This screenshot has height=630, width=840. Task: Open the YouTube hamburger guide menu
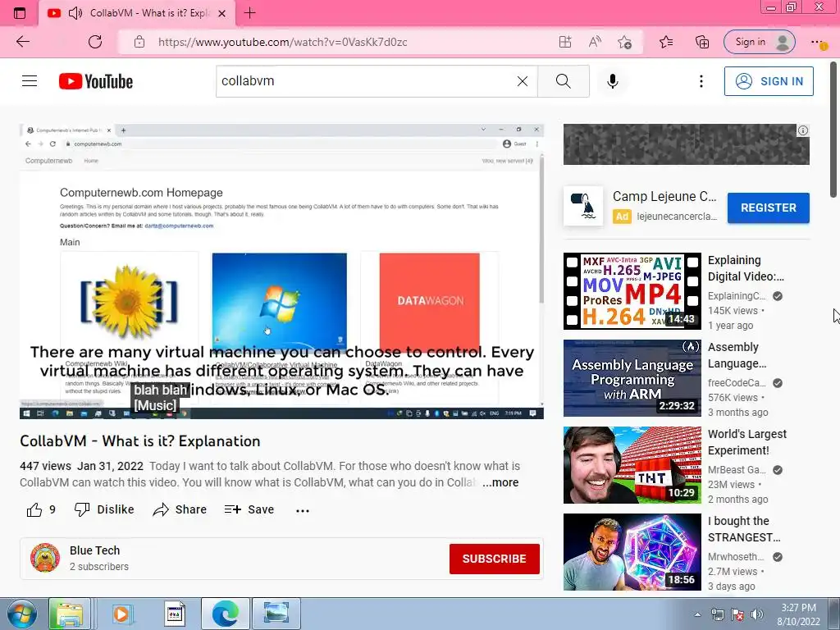pyautogui.click(x=30, y=81)
